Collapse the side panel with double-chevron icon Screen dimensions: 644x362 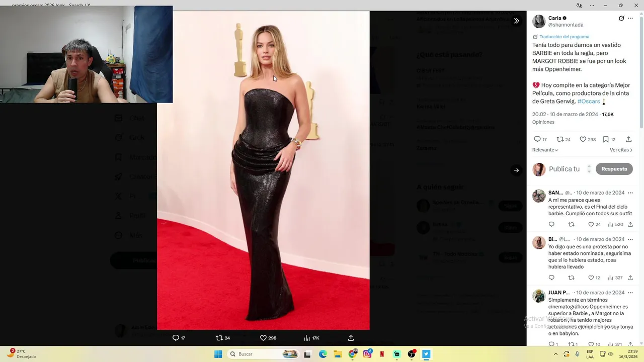(516, 21)
